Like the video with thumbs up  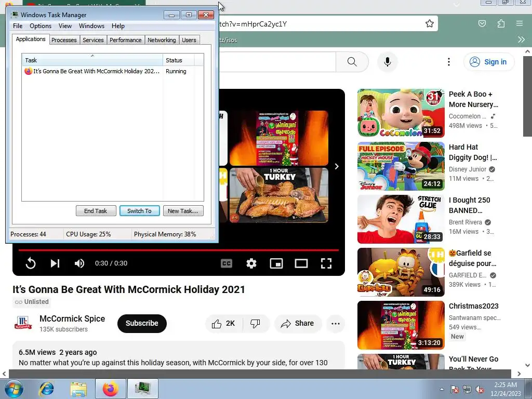click(x=224, y=323)
